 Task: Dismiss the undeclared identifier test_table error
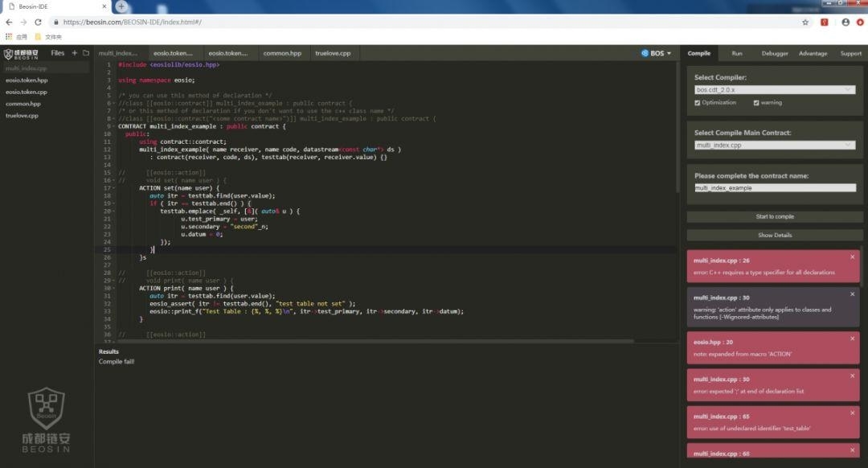[x=853, y=413]
